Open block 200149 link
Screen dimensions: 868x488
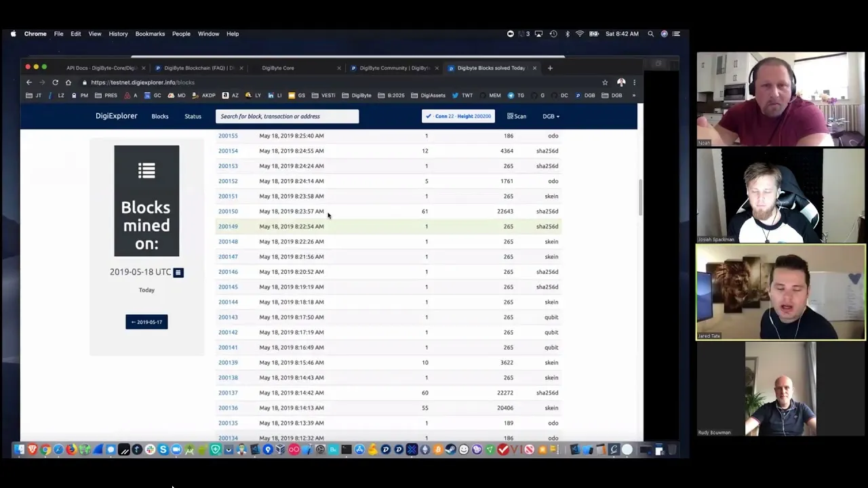coord(228,226)
